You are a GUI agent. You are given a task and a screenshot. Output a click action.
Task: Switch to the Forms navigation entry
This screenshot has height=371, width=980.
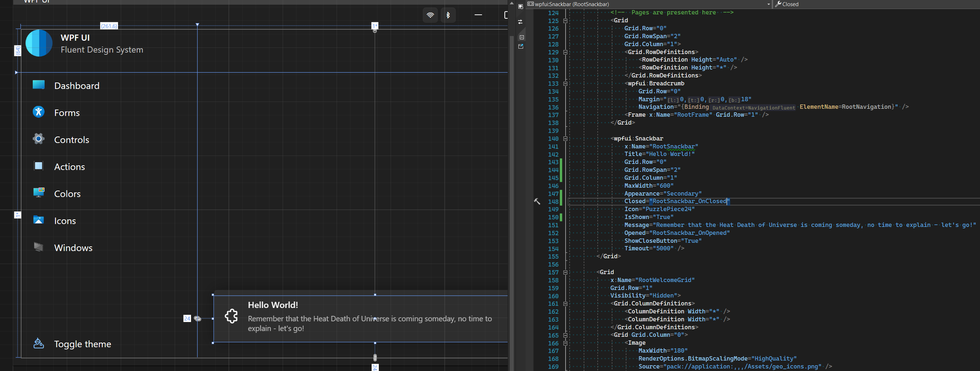(x=67, y=112)
